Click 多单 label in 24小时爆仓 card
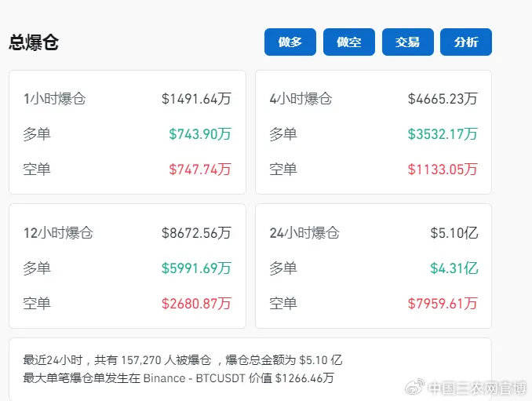The height and width of the screenshot is (401, 532). coord(283,268)
